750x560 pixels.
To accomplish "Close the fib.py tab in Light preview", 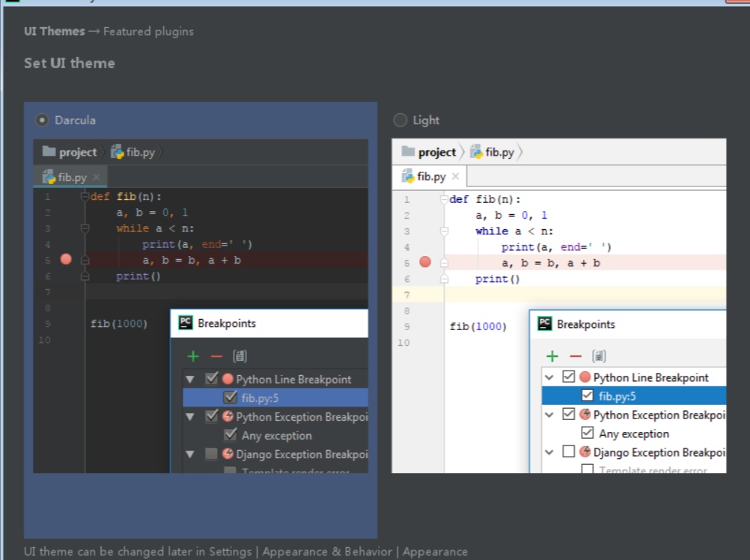I will (x=455, y=177).
